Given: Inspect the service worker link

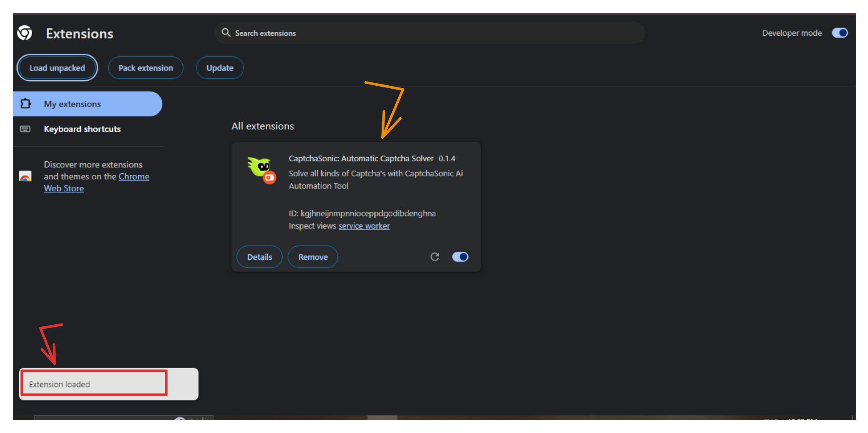Looking at the screenshot, I should pos(364,226).
